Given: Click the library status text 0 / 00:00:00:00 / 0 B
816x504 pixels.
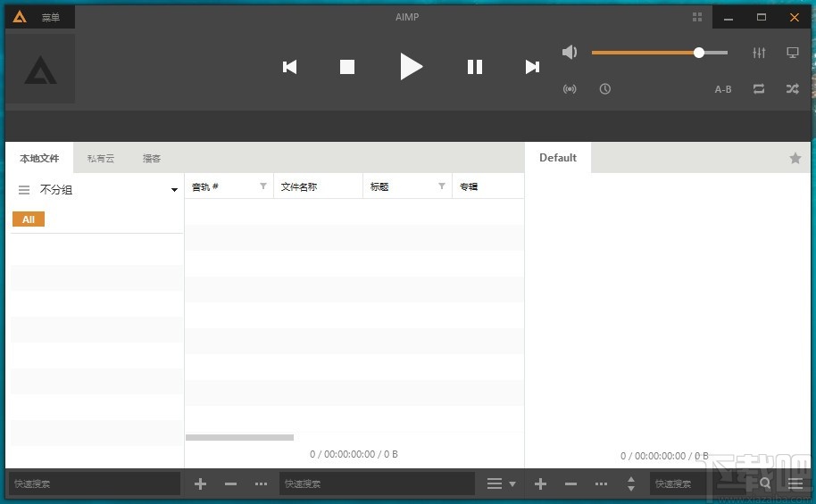Looking at the screenshot, I should 354,454.
